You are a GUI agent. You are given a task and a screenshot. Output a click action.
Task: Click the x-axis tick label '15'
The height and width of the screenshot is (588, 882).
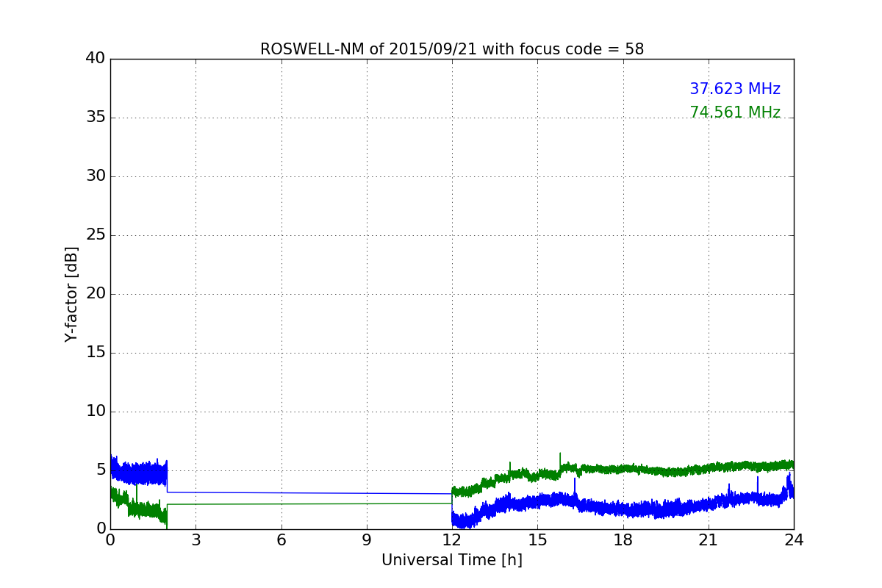537,540
